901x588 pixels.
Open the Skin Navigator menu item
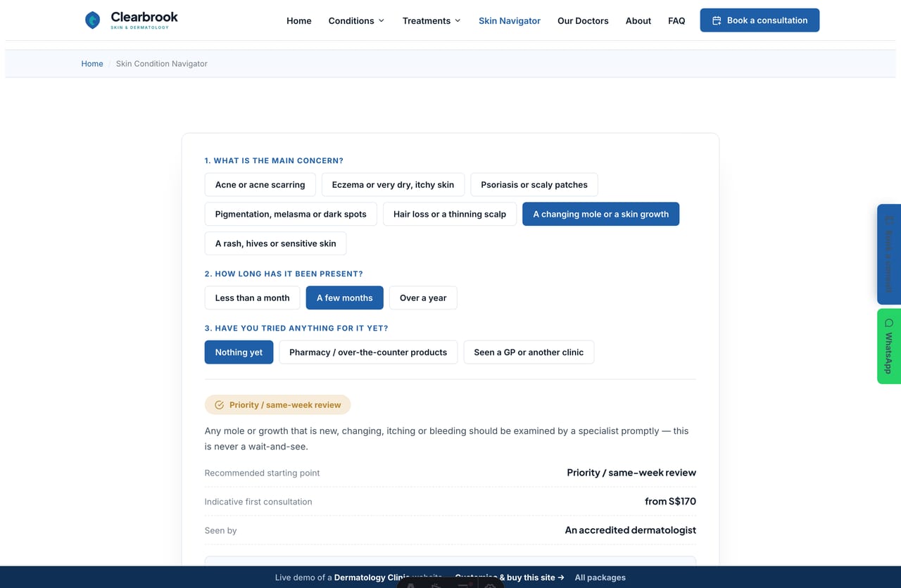click(510, 21)
